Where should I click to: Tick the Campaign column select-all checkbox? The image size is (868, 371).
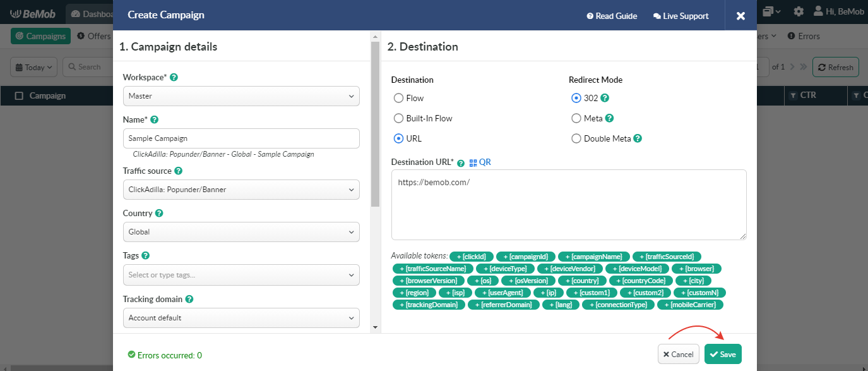coord(19,95)
